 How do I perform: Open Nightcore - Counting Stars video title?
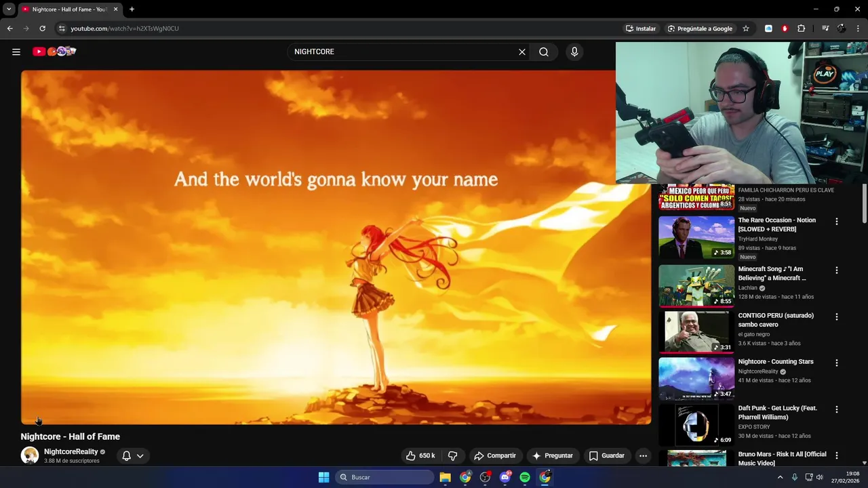click(776, 362)
